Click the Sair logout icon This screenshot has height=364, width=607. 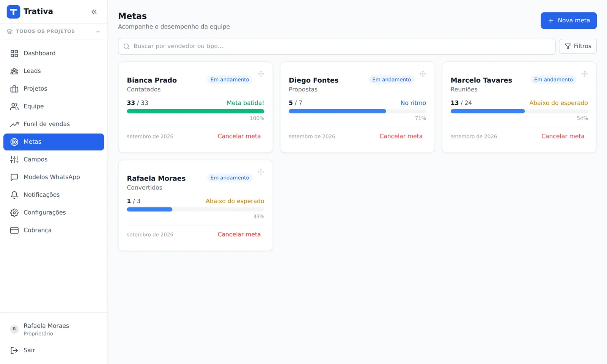coord(14,350)
